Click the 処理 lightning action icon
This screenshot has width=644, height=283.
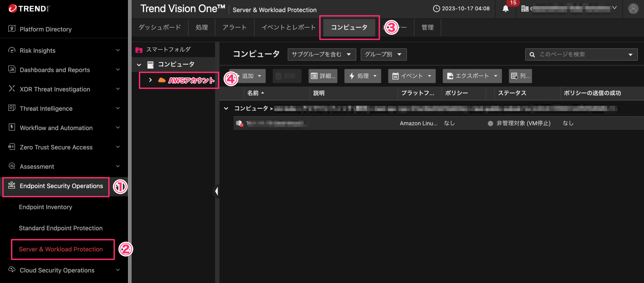pos(351,76)
